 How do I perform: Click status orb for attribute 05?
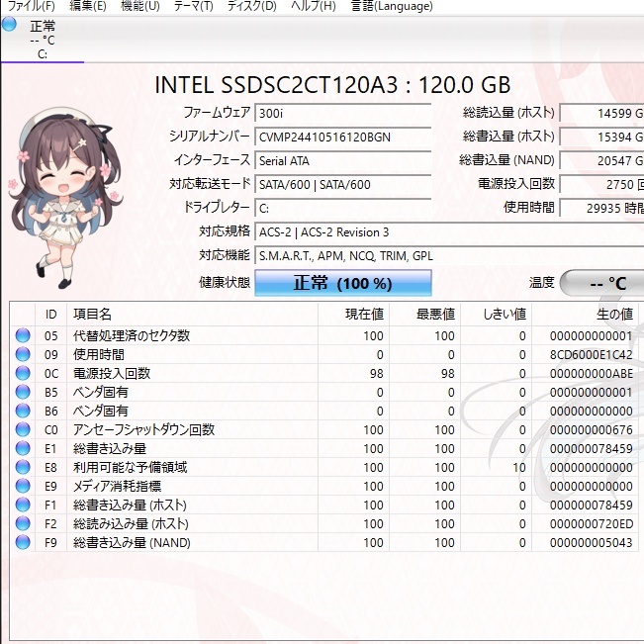[x=23, y=335]
